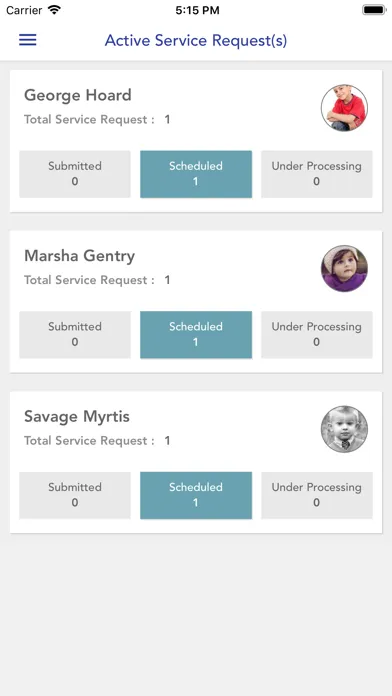This screenshot has width=392, height=696.
Task: Open the Savage Myrtis name heading
Action: click(x=77, y=417)
